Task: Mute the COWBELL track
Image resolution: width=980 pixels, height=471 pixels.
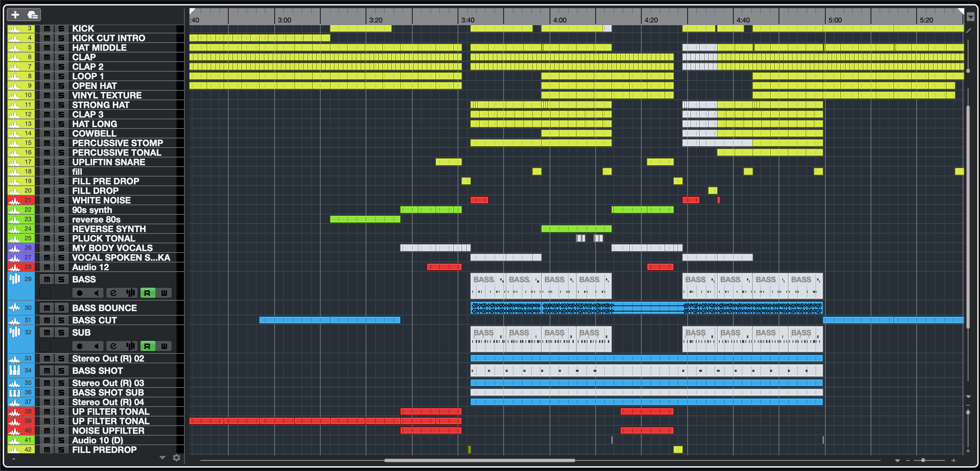Action: point(47,134)
